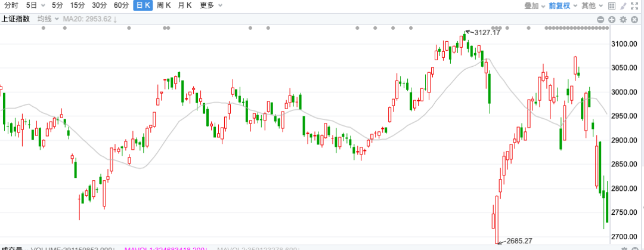Viewport: 644px width, 250px height.
Task: Open the 叠加 overlay dropdown
Action: click(x=535, y=6)
